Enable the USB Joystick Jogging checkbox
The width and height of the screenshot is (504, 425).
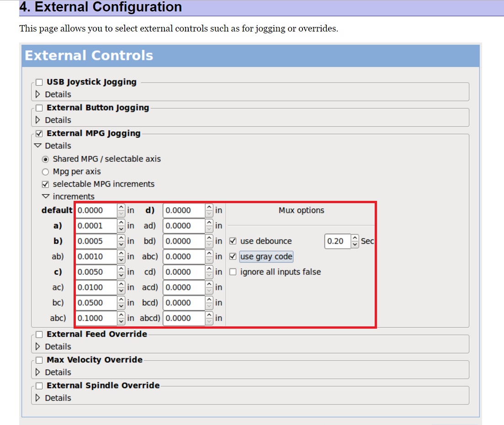[x=39, y=82]
